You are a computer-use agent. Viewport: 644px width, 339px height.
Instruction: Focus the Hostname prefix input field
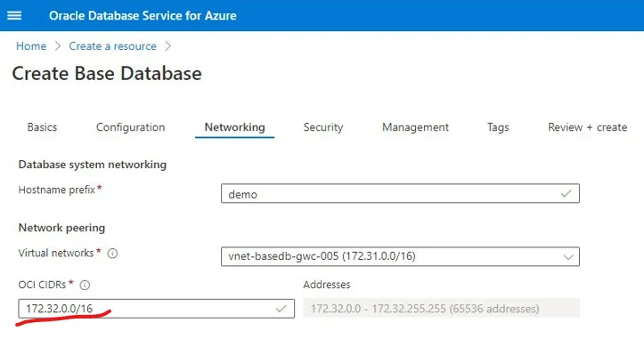[x=400, y=193]
